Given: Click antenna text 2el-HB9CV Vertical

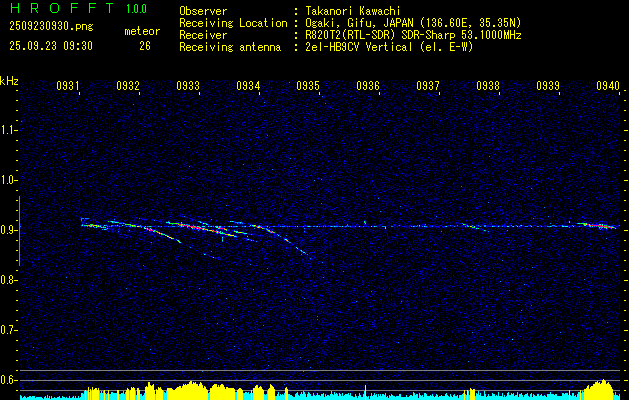Looking at the screenshot, I should tap(358, 47).
